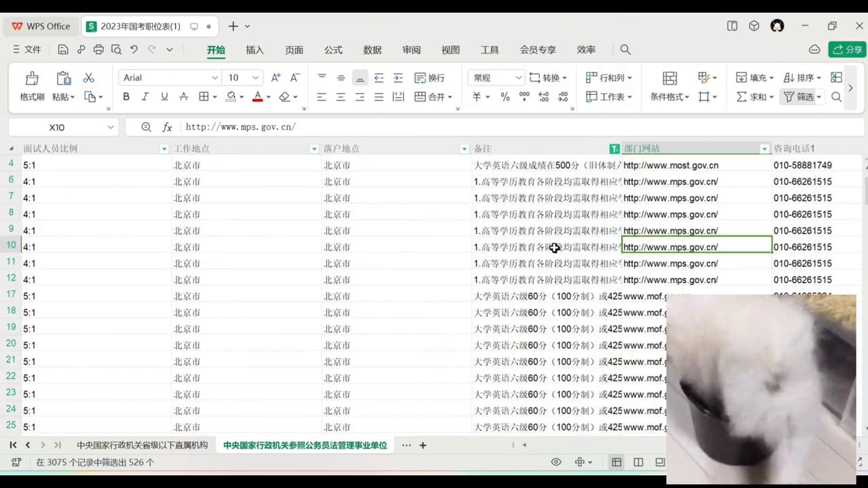Click the strikethrough text icon
Screen dimensions: 868x488
(183, 97)
